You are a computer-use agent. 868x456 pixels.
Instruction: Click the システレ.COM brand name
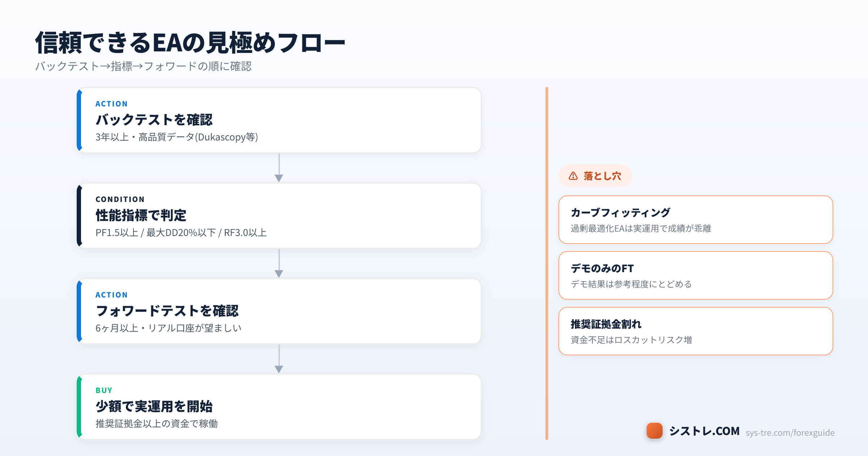705,431
